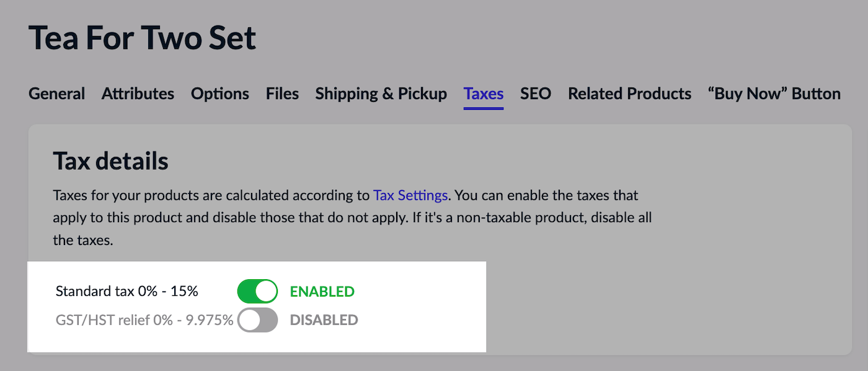Click the Tax details heading
Viewport: 868px width, 371px height.
111,161
